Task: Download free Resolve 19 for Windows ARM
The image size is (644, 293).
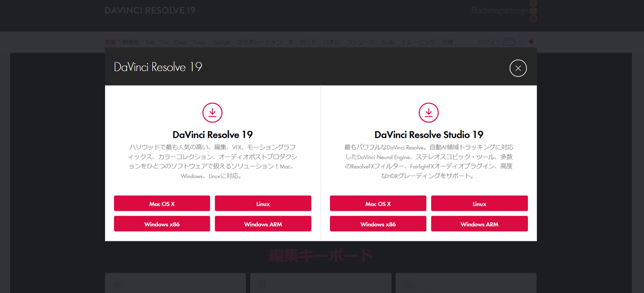Action: pos(263,224)
